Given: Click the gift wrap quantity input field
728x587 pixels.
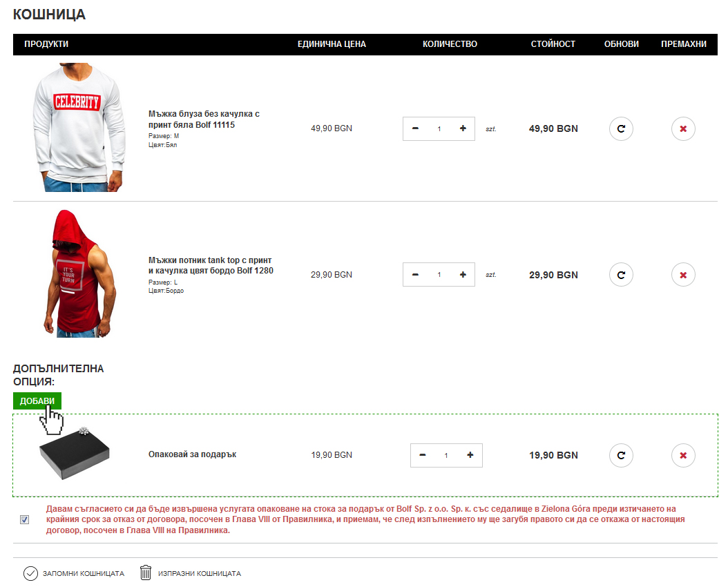Looking at the screenshot, I should pos(446,455).
